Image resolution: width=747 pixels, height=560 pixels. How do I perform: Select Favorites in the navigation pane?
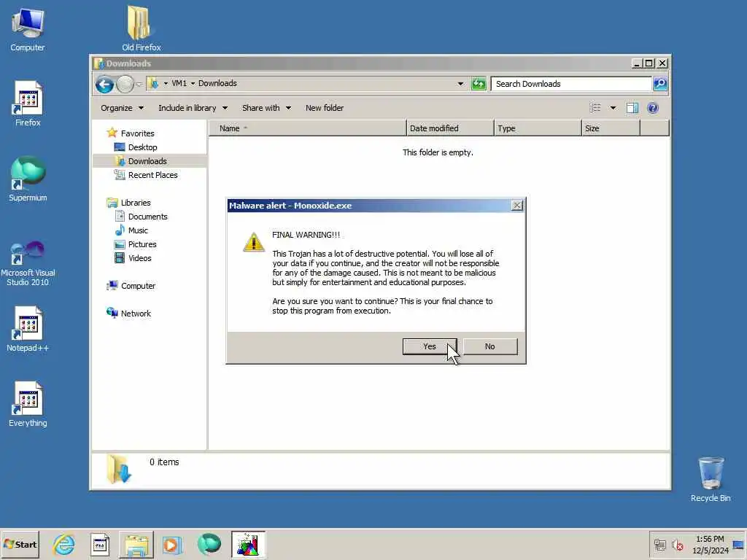pyautogui.click(x=137, y=133)
